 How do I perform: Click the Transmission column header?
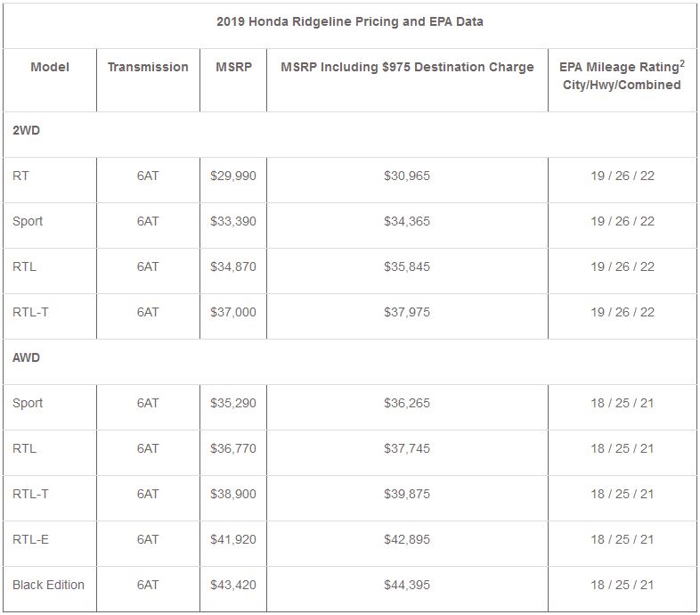pos(148,67)
